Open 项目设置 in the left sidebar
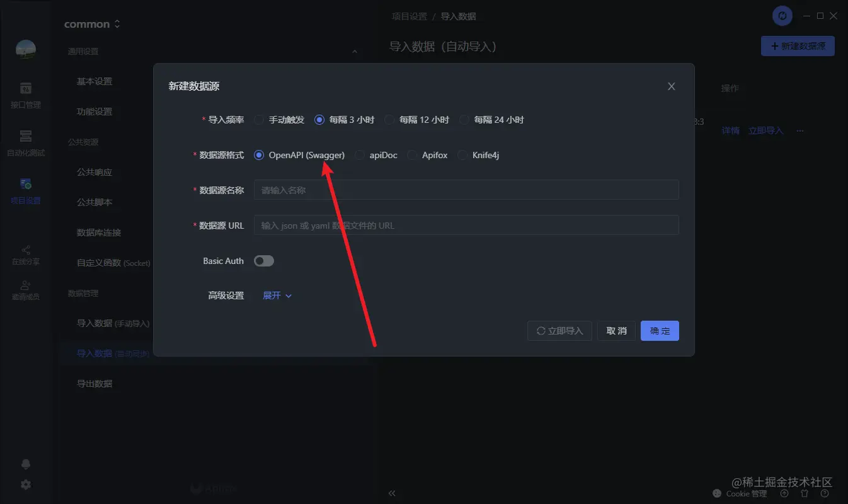The height and width of the screenshot is (504, 848). [x=26, y=191]
